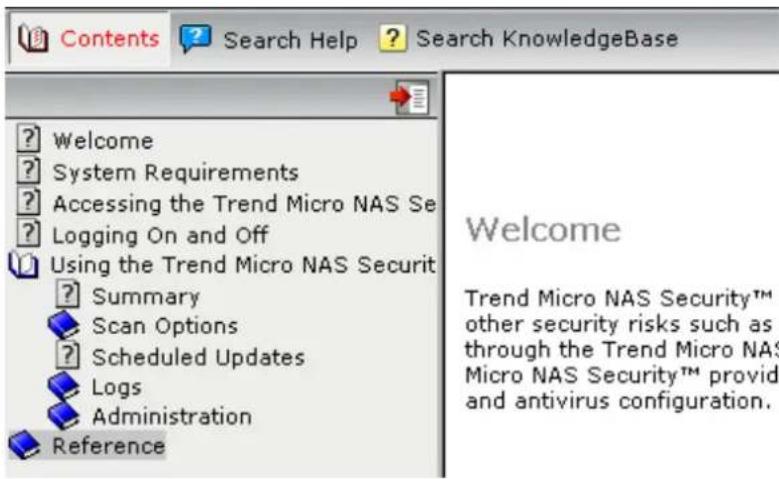The image size is (779, 479).
Task: Expand the Logs blue book
Action: tap(64, 387)
